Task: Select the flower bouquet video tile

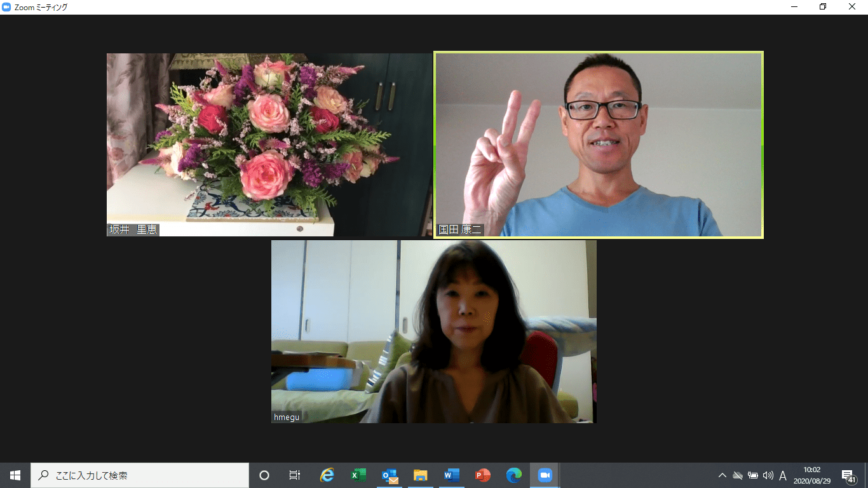Action: [269, 145]
